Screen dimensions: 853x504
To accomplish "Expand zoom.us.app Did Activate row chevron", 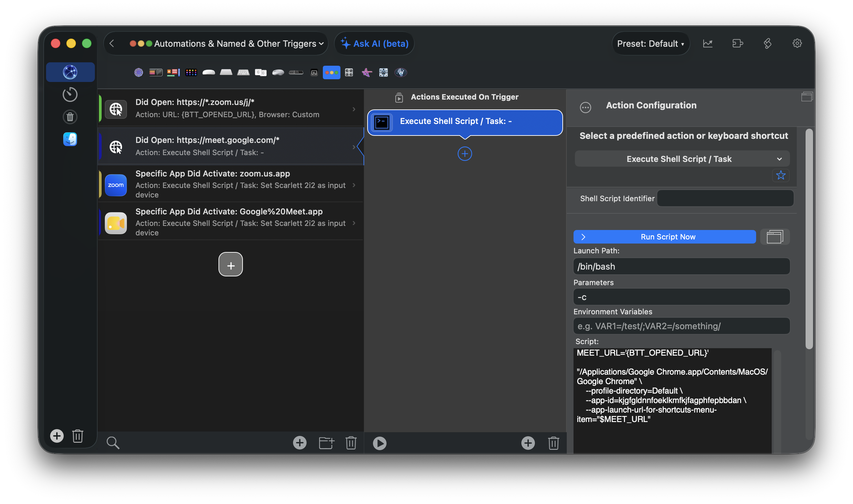I will tap(353, 185).
